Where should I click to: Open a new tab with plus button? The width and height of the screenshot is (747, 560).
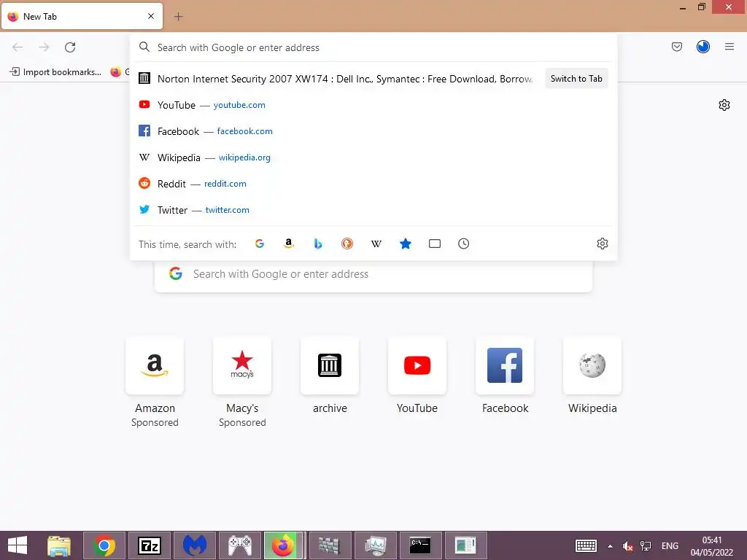(x=178, y=17)
